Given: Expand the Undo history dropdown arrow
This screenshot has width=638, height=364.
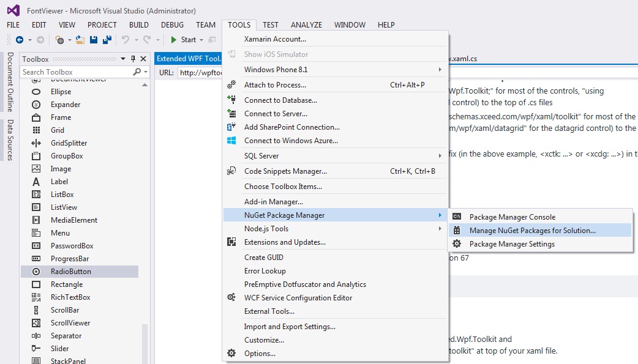Looking at the screenshot, I should tap(137, 40).
